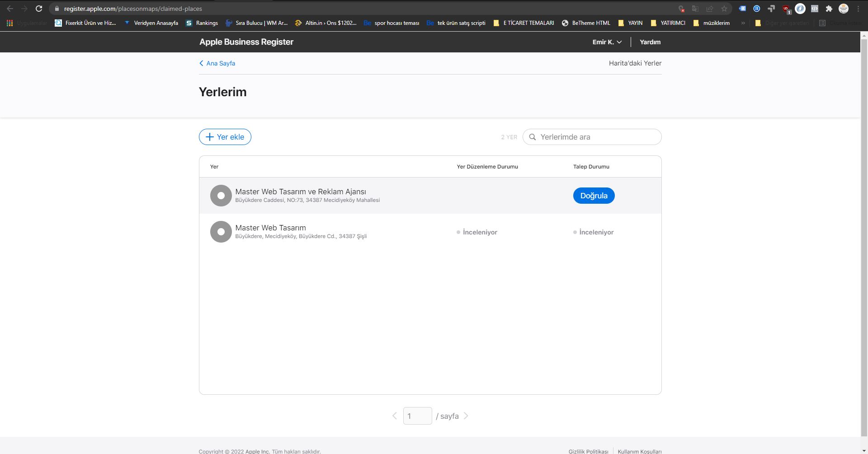Select Master Web Tasarım ve Reklam Ajansı row
This screenshot has height=454, width=868.
430,196
